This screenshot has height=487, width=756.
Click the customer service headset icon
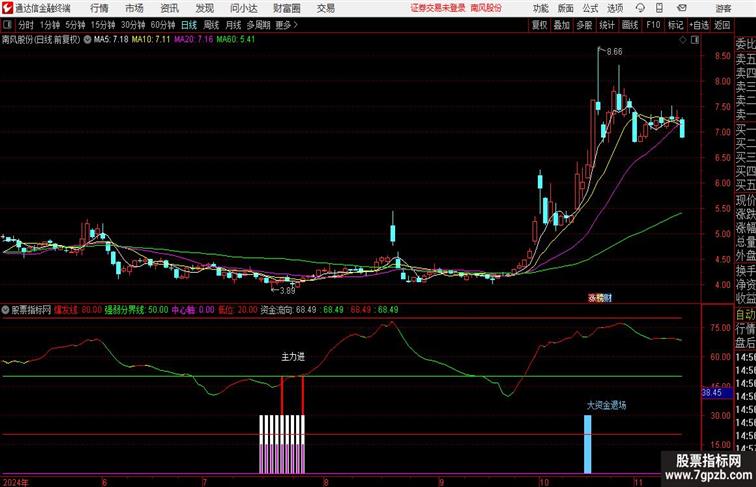640,8
